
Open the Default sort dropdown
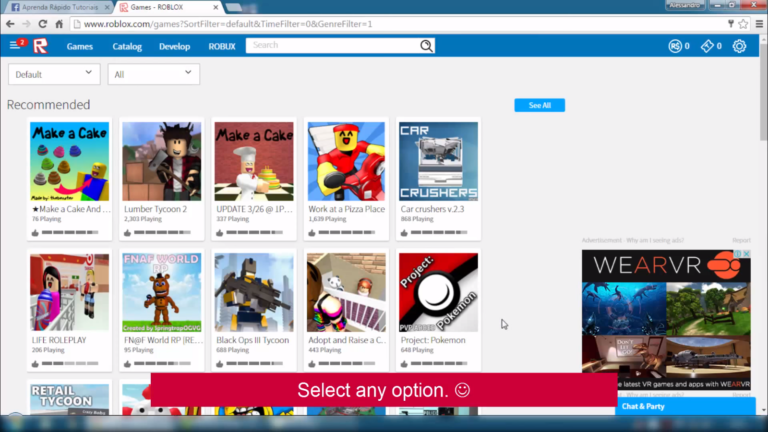click(54, 74)
